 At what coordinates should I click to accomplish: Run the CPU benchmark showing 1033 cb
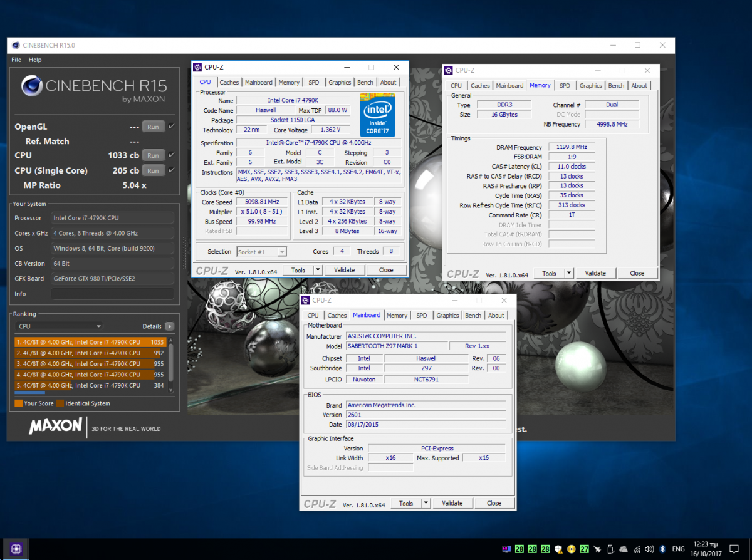tap(153, 155)
